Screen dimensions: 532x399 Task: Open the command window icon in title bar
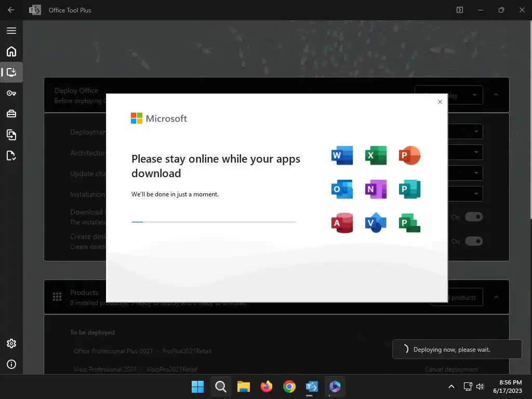[x=460, y=10]
